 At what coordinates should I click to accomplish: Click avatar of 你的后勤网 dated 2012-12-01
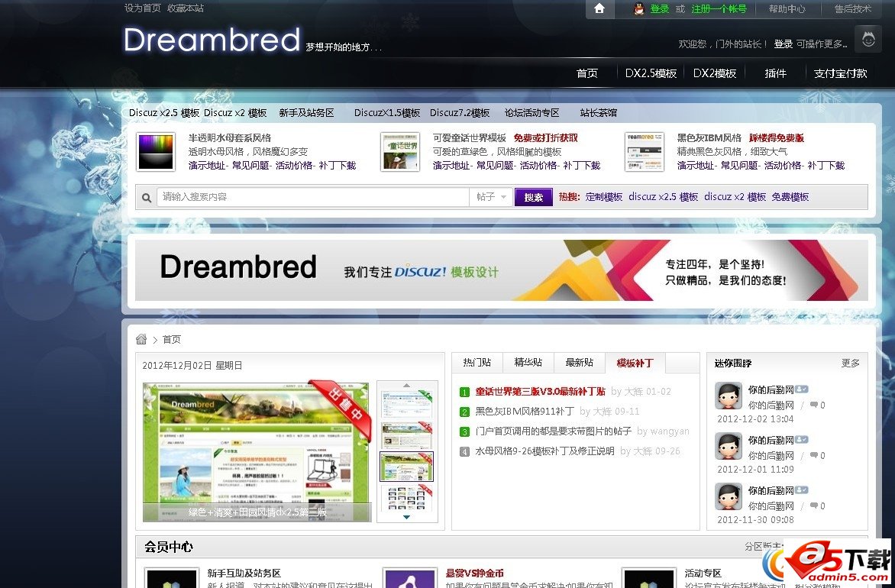729,446
